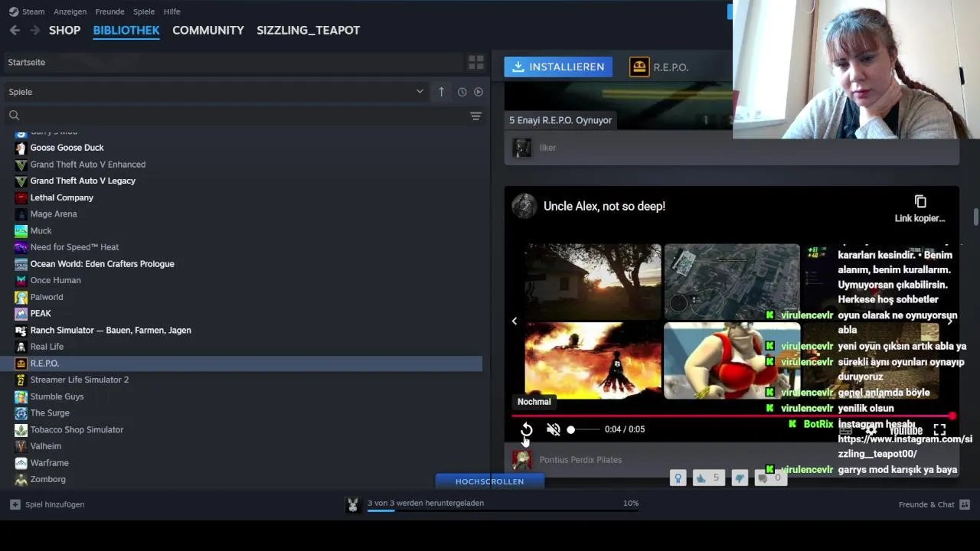Replay the video with Nochmal button
980x551 pixels.
(527, 430)
